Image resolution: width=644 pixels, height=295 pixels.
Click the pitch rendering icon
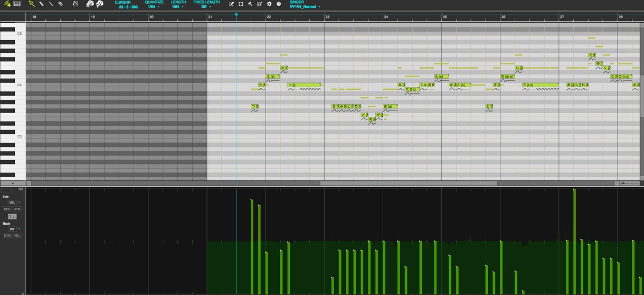coord(75,4)
